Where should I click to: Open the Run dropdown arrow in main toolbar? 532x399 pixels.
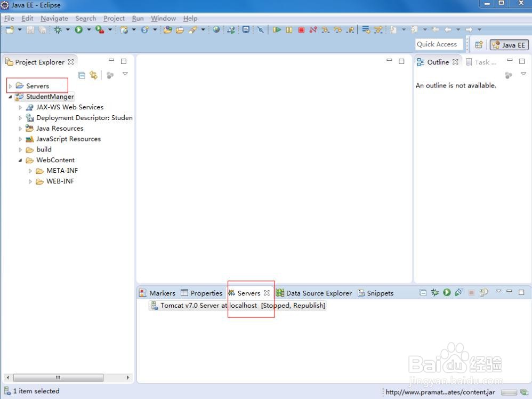[x=89, y=30]
